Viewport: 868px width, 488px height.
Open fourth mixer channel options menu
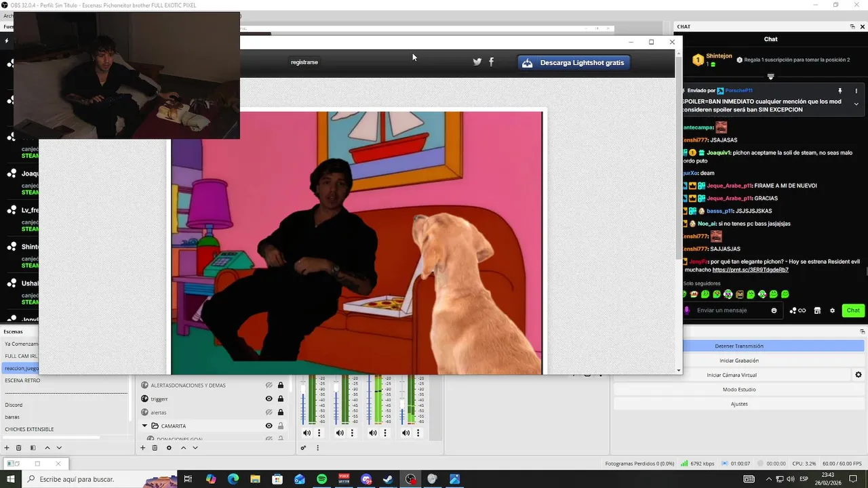(418, 432)
